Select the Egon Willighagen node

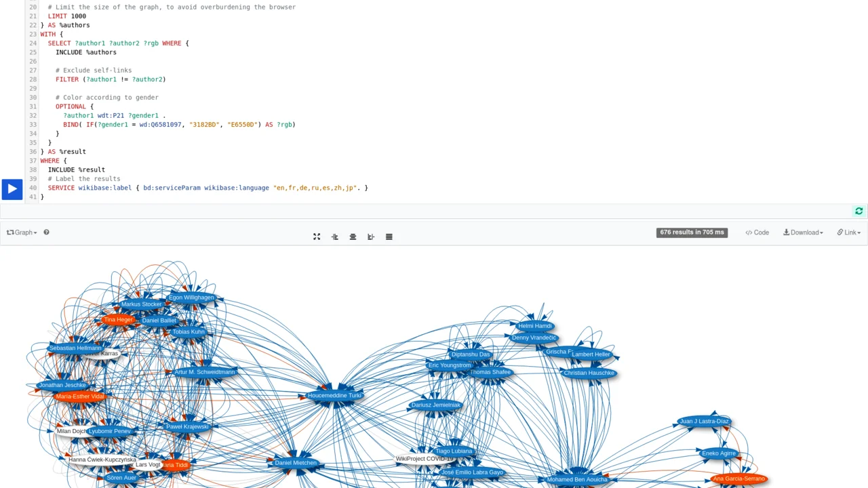tap(191, 298)
